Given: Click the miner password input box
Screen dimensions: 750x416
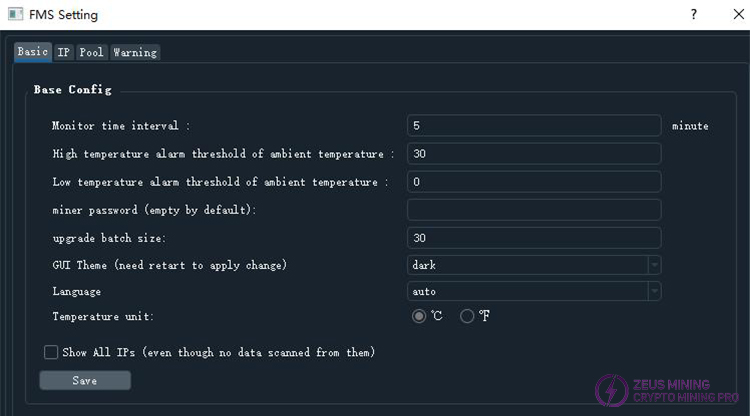Looking at the screenshot, I should [534, 209].
